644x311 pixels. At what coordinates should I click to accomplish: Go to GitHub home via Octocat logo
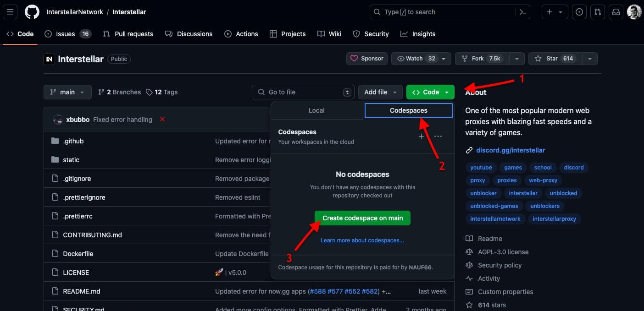click(x=32, y=12)
